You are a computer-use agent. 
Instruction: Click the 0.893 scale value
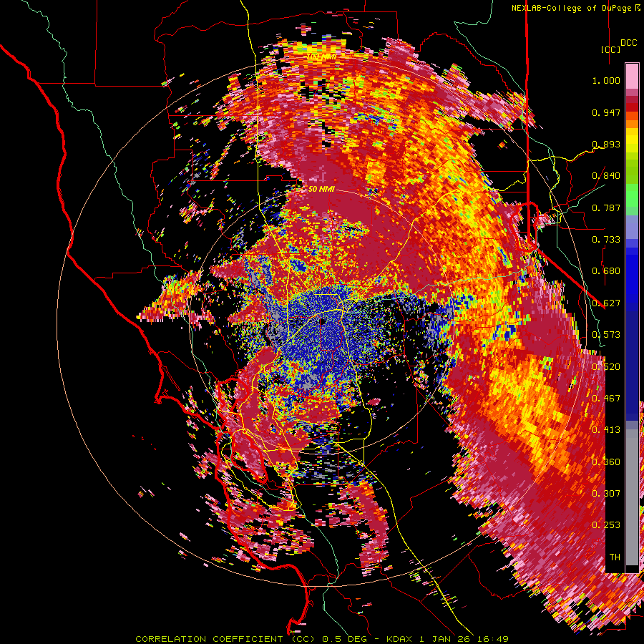(606, 144)
